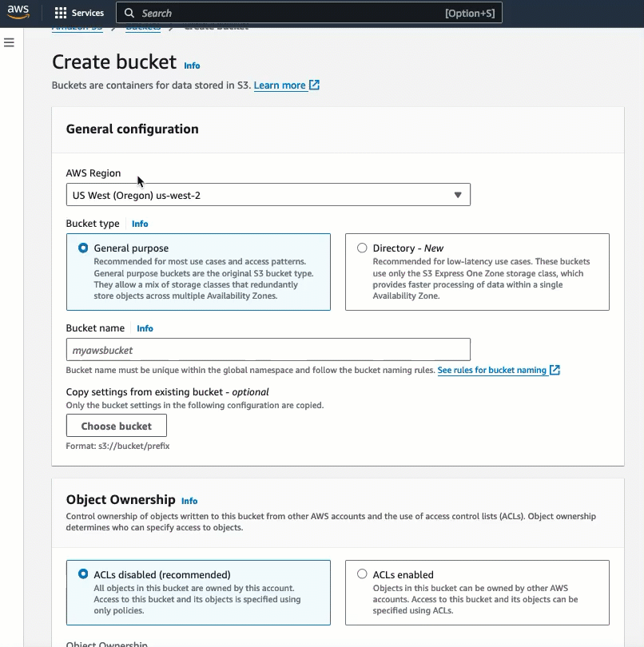Image resolution: width=644 pixels, height=647 pixels.
Task: Click the AWS Region dropdown arrow
Action: (x=458, y=195)
